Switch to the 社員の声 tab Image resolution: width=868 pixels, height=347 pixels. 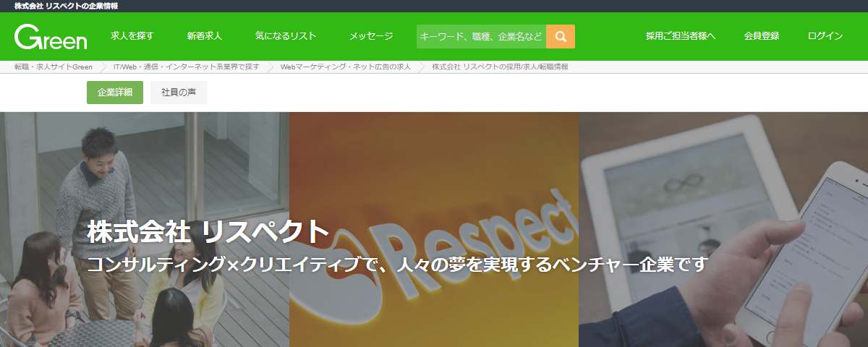(179, 93)
